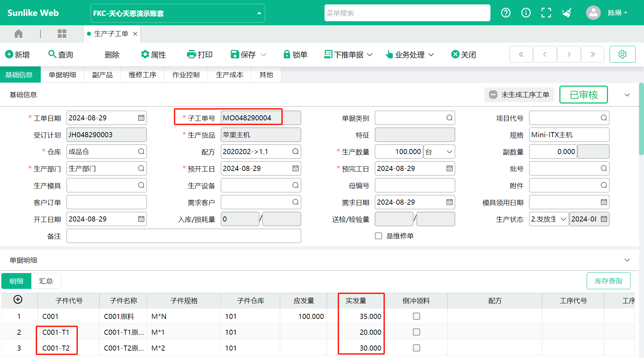Jump to the last record
644x358 pixels.
pyautogui.click(x=592, y=54)
